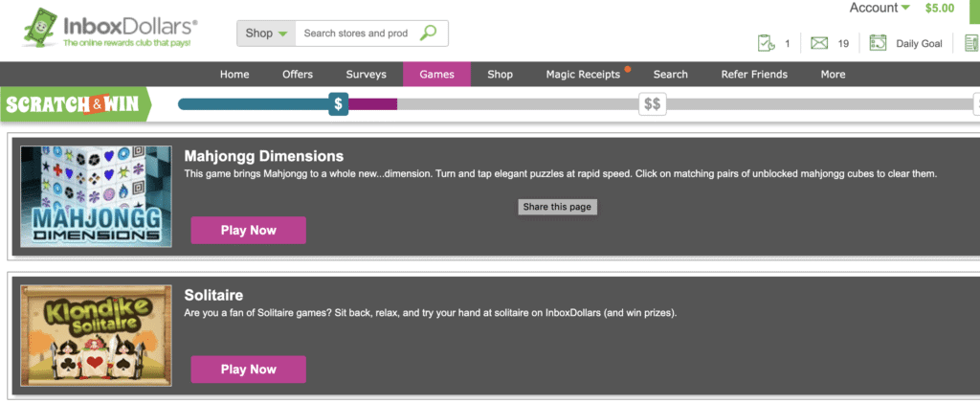The width and height of the screenshot is (980, 404).
Task: Open the Magic Receipts tab
Action: click(583, 75)
